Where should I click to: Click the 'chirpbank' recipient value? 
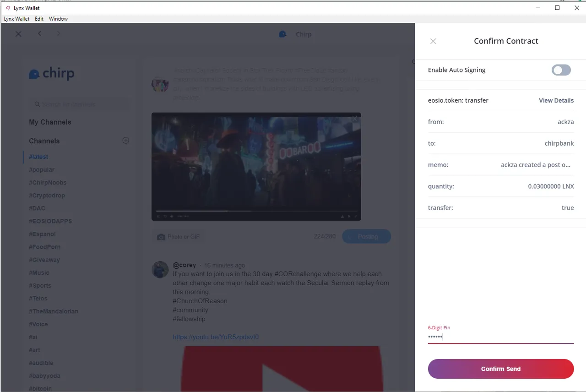(x=559, y=143)
